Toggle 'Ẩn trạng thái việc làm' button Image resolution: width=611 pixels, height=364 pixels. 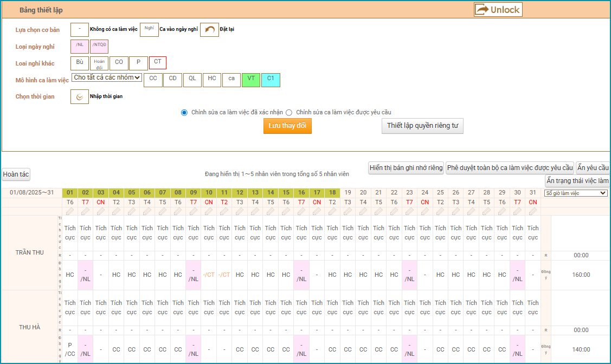577,181
